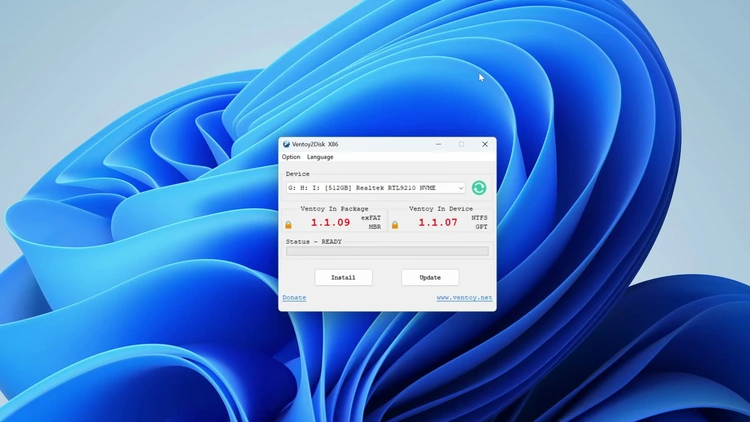The width and height of the screenshot is (750, 422).
Task: Click the green refresh devices icon
Action: tap(479, 188)
